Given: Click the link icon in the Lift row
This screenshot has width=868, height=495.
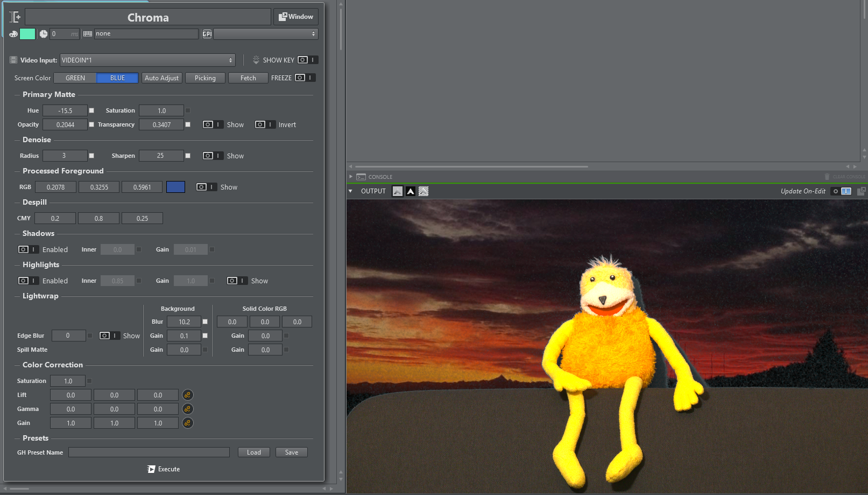Looking at the screenshot, I should (x=188, y=395).
